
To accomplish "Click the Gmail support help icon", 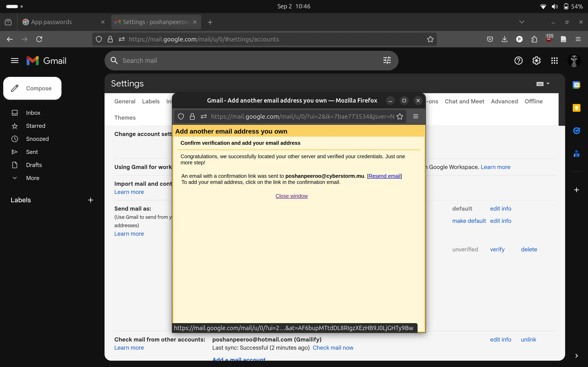I will (518, 60).
